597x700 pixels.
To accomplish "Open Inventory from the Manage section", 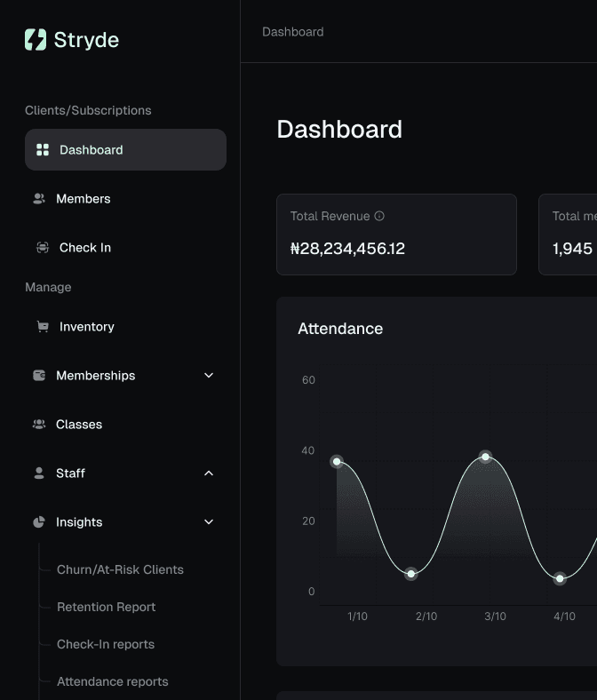I will [x=87, y=327].
